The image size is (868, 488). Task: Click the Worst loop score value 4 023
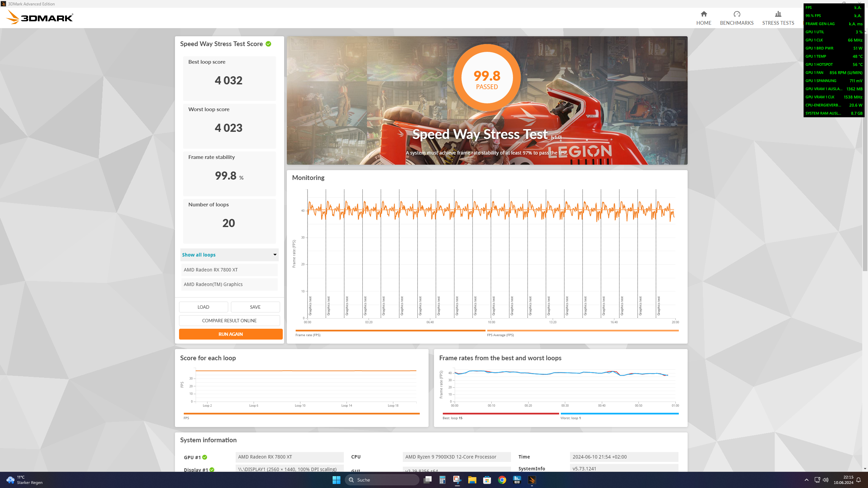click(x=229, y=128)
